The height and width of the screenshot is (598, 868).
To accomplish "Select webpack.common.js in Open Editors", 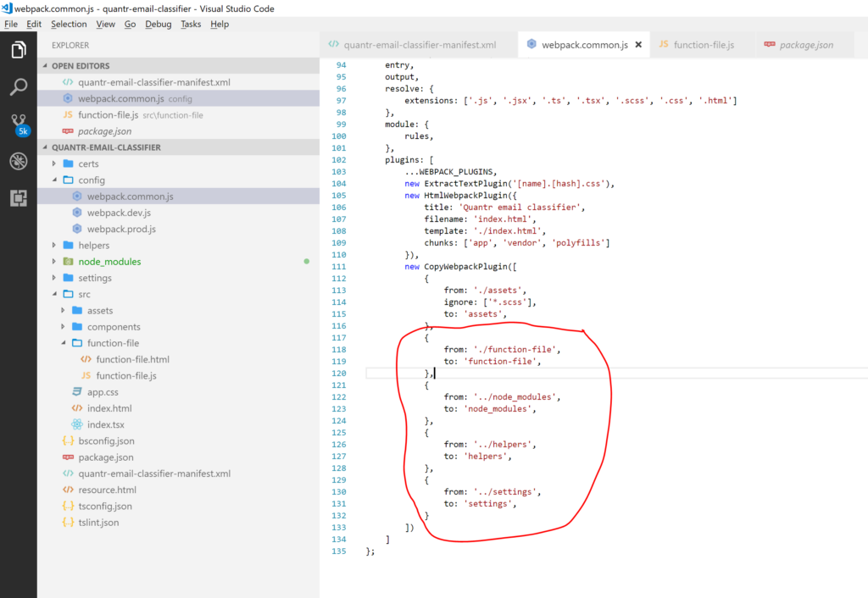I will (178, 98).
